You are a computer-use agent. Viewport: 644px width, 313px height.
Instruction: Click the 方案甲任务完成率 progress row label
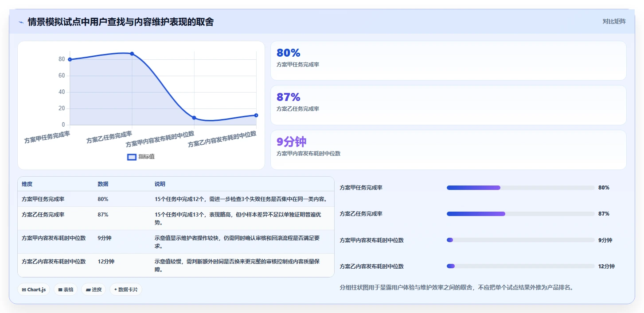tap(361, 188)
